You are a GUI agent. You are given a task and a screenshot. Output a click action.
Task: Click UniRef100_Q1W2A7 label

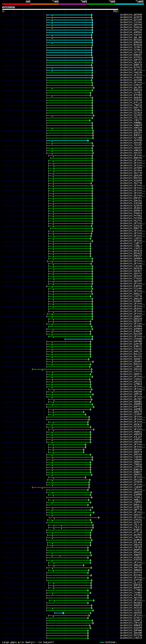[131, 316]
